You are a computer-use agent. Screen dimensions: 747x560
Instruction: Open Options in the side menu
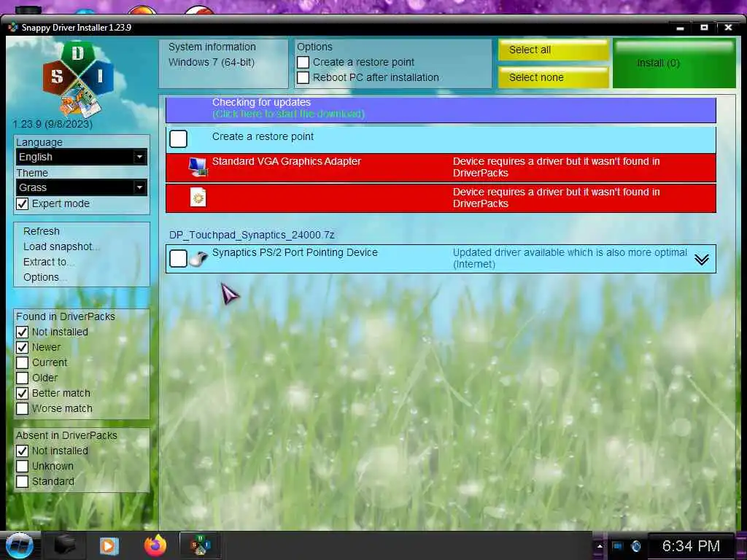click(x=44, y=277)
